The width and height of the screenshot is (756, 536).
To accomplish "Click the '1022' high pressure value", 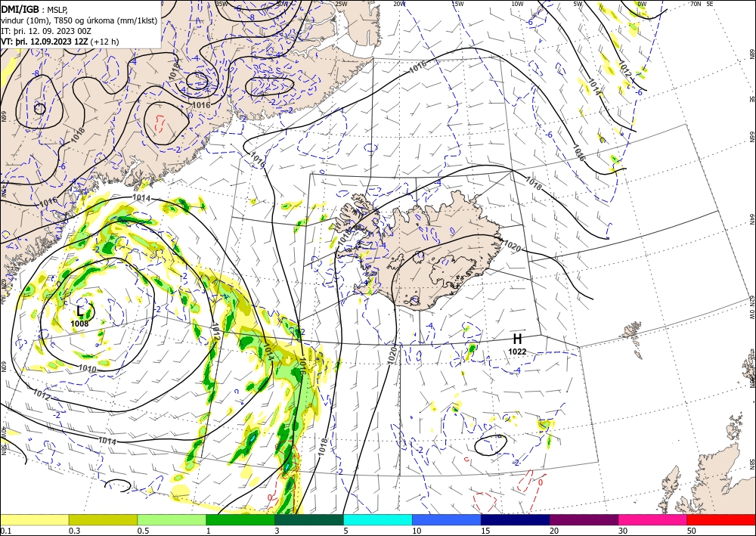I will pyautogui.click(x=517, y=352).
